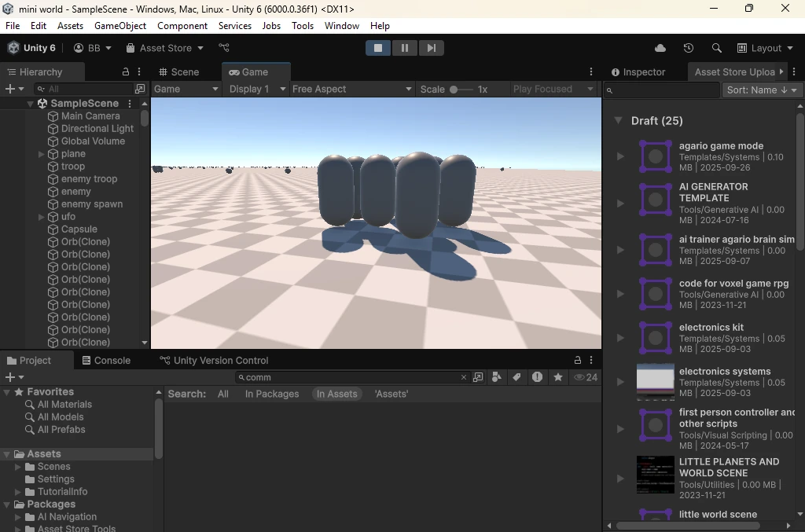Open search in Unity Search window icon
Viewport: 805px width, 532px height.
pos(478,377)
